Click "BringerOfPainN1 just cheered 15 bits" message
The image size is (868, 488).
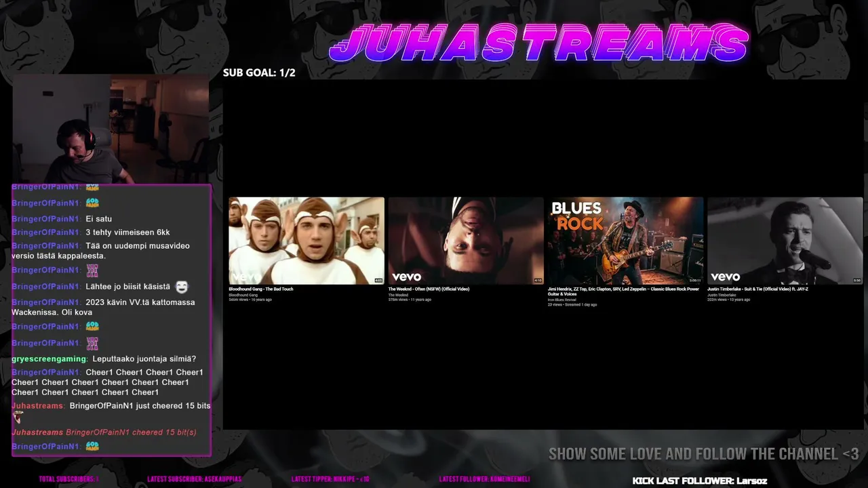pos(140,406)
